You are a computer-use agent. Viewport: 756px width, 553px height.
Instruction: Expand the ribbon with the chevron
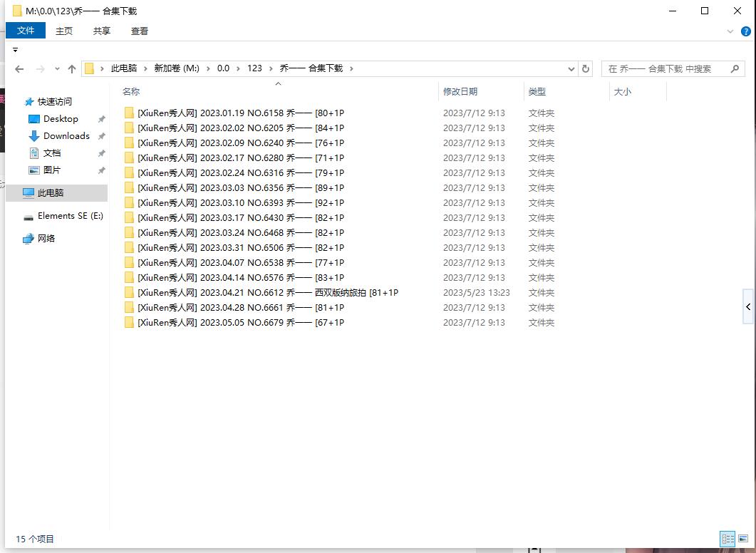tap(730, 31)
